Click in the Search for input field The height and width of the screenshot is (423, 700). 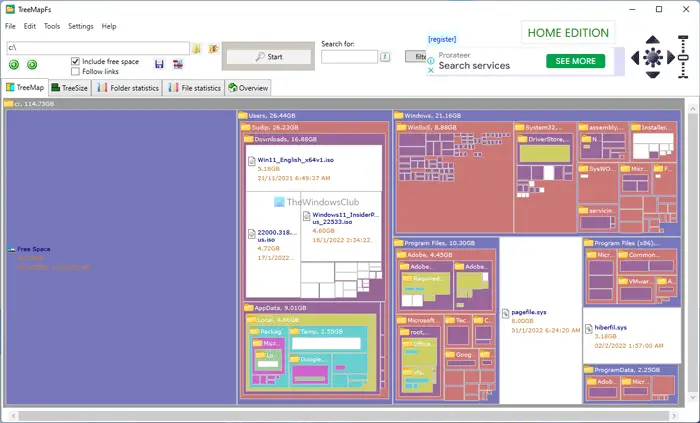tap(350, 57)
